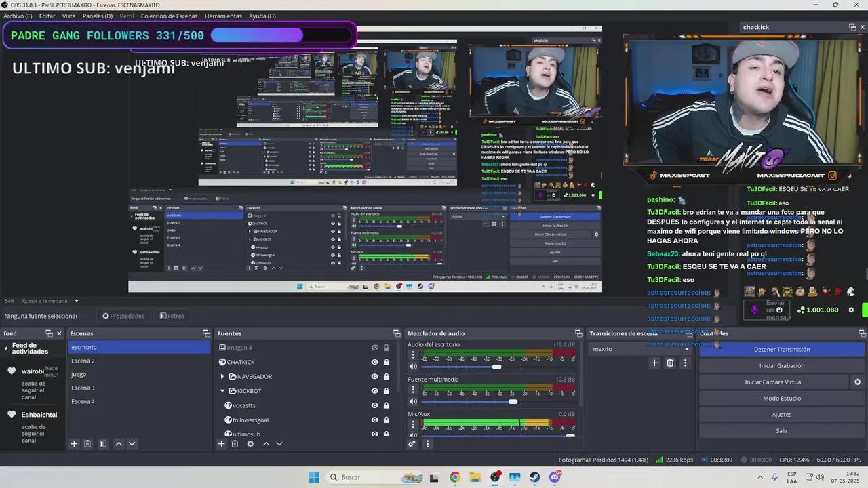This screenshot has width=868, height=488.
Task: Remove selected source with trash icon
Action: [x=235, y=444]
